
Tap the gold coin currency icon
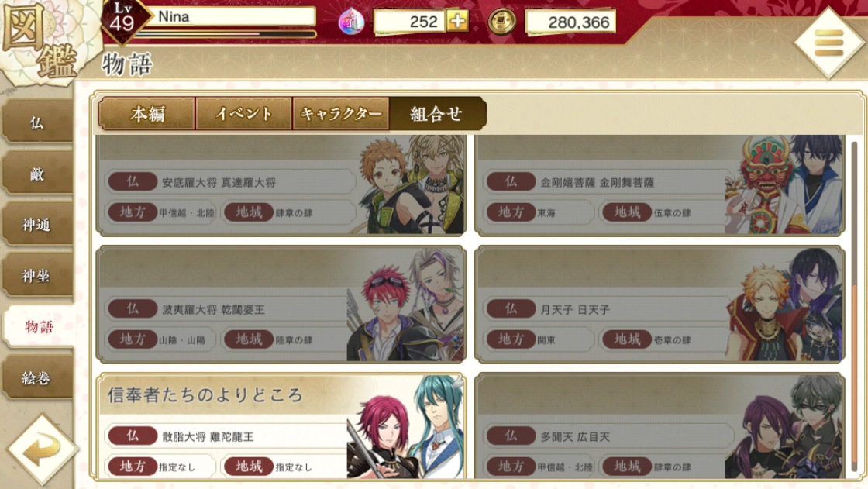[502, 22]
